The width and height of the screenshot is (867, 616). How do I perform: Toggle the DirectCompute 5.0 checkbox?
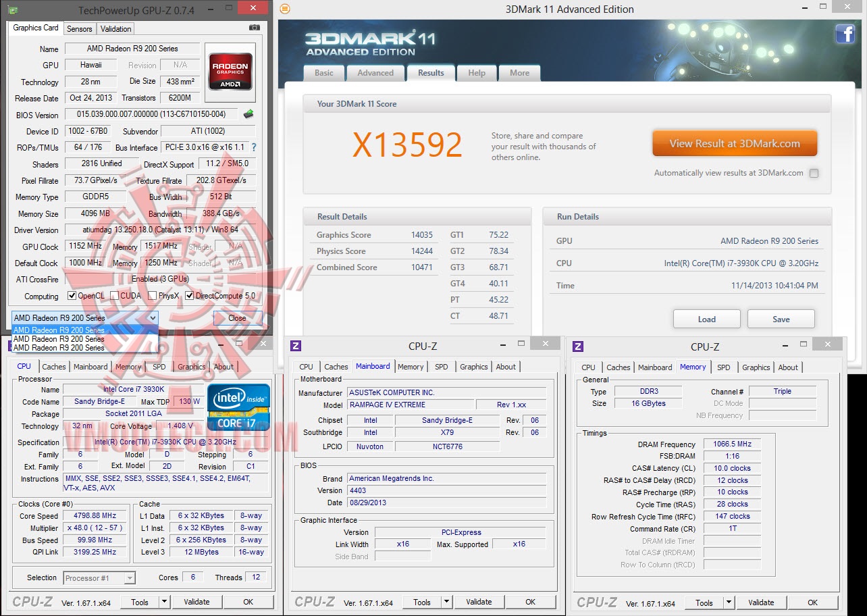pos(190,296)
